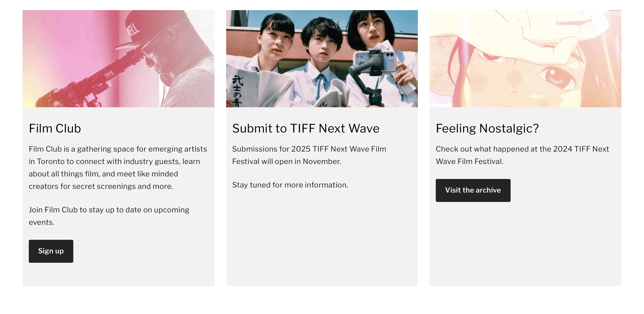Click the three students photo thumbnail
Screen dimensions: 644x314
click(322, 58)
